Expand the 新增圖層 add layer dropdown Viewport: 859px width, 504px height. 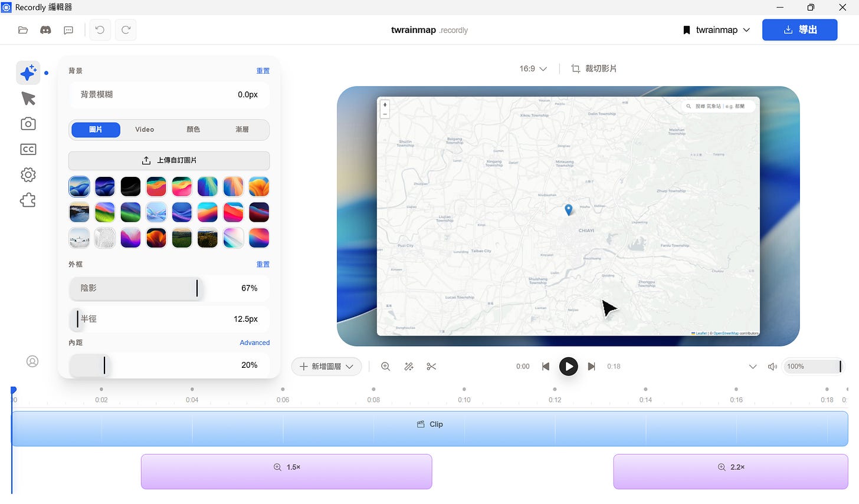326,367
